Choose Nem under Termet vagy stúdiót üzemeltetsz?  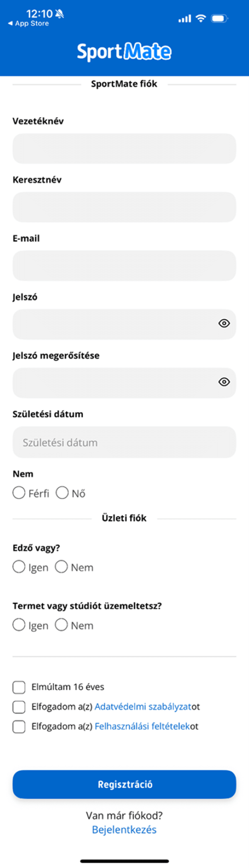coord(61,625)
